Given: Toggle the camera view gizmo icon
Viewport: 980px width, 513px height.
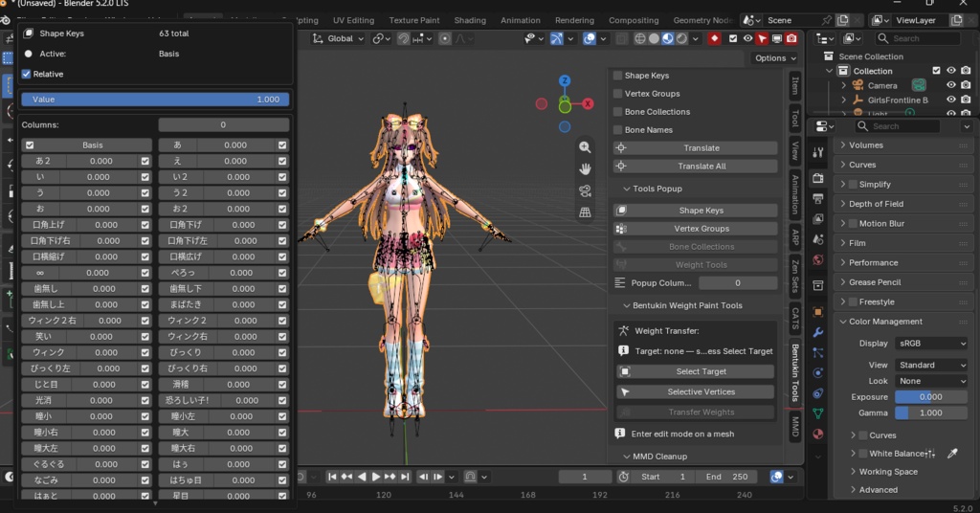Looking at the screenshot, I should [585, 190].
